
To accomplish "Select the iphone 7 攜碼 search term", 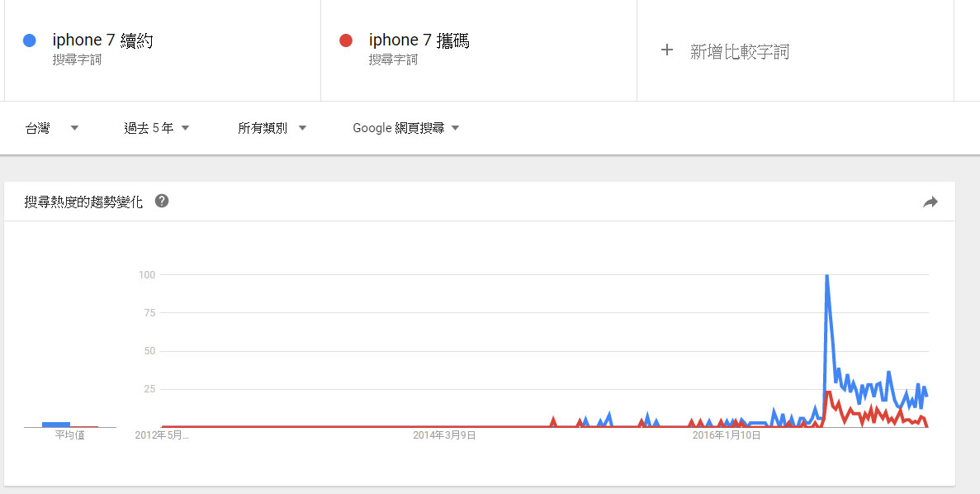I will point(419,40).
